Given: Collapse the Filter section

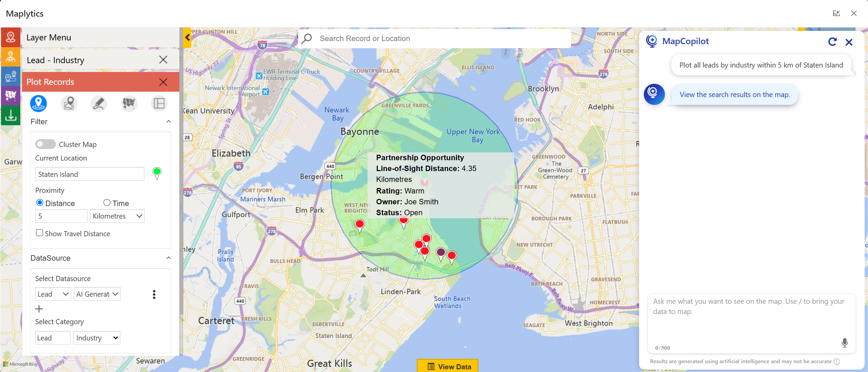Looking at the screenshot, I should 169,122.
